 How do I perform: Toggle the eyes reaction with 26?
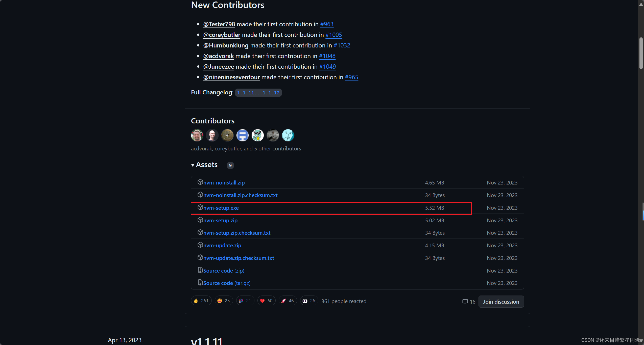309,301
